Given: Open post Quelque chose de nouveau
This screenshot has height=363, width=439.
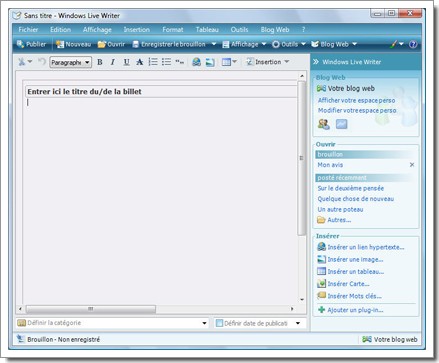Looking at the screenshot, I should click(356, 199).
